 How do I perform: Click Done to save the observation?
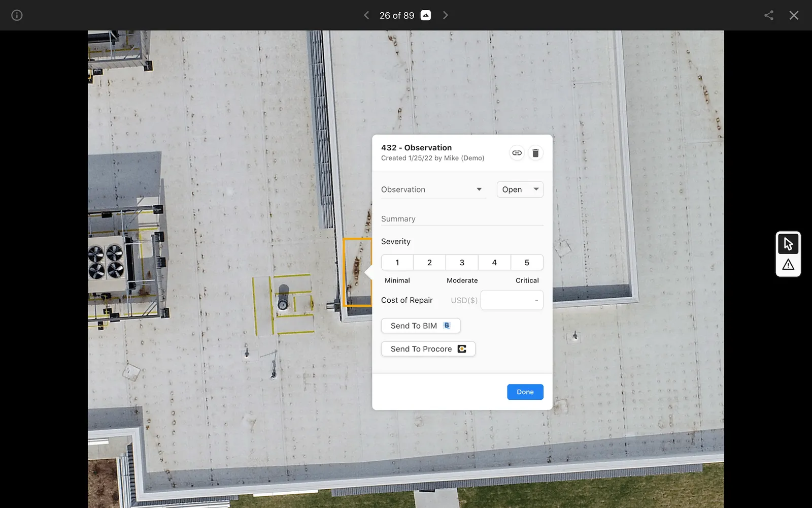[525, 392]
